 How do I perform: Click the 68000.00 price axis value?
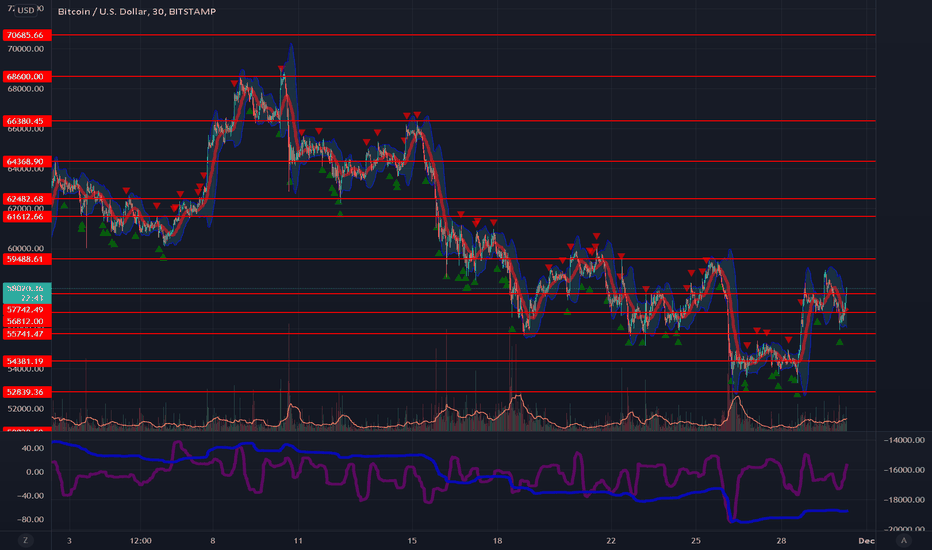(26, 89)
